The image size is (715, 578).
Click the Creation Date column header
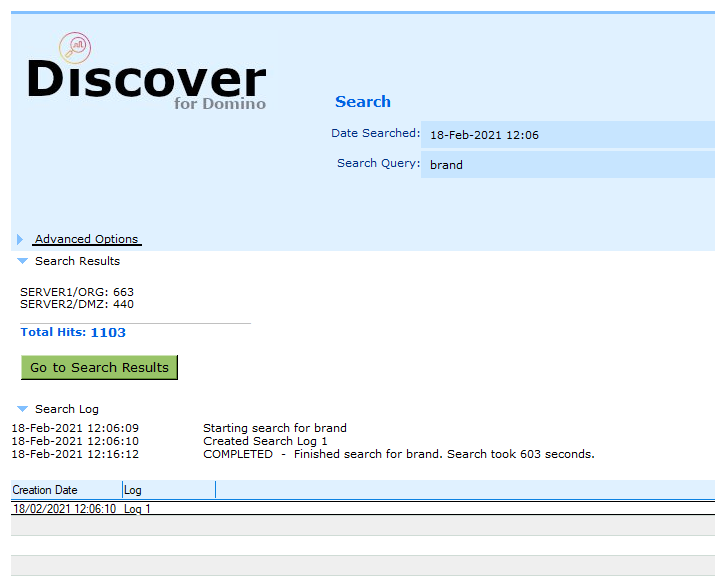[67, 490]
